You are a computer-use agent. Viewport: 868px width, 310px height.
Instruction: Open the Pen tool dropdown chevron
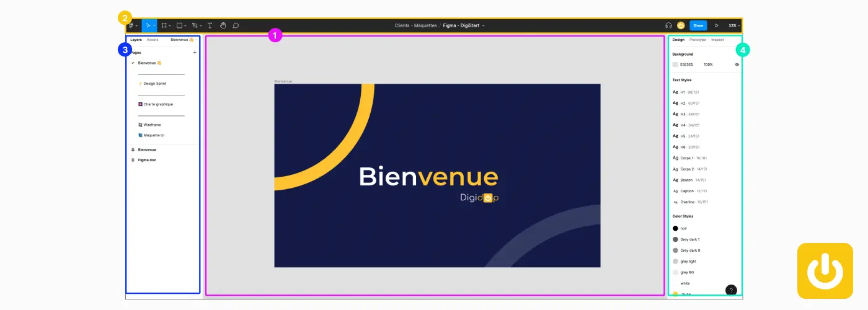tap(201, 26)
